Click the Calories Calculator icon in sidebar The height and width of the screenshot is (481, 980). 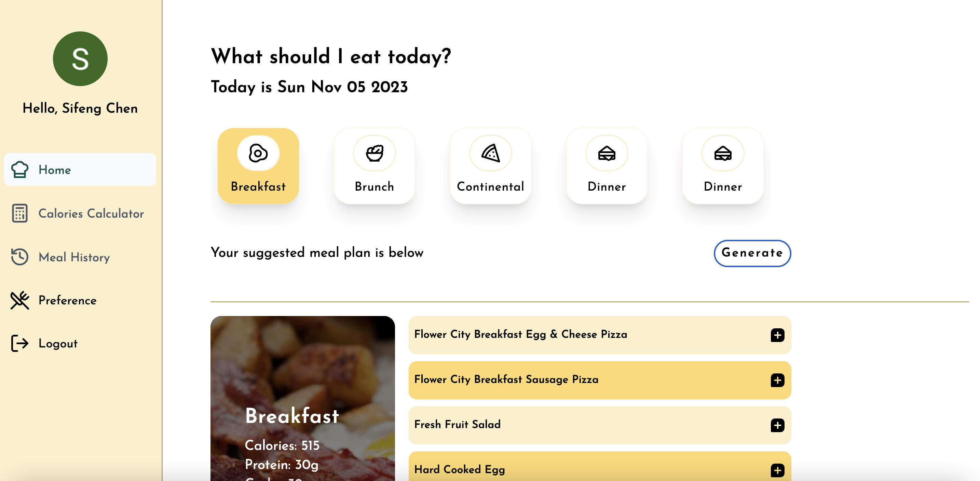point(20,213)
